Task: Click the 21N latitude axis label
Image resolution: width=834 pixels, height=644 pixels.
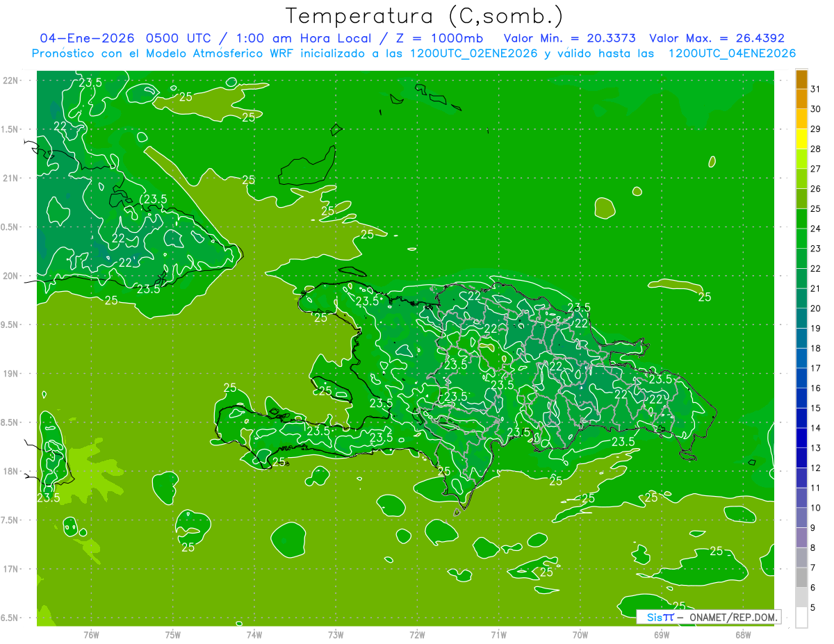Action: pyautogui.click(x=12, y=178)
